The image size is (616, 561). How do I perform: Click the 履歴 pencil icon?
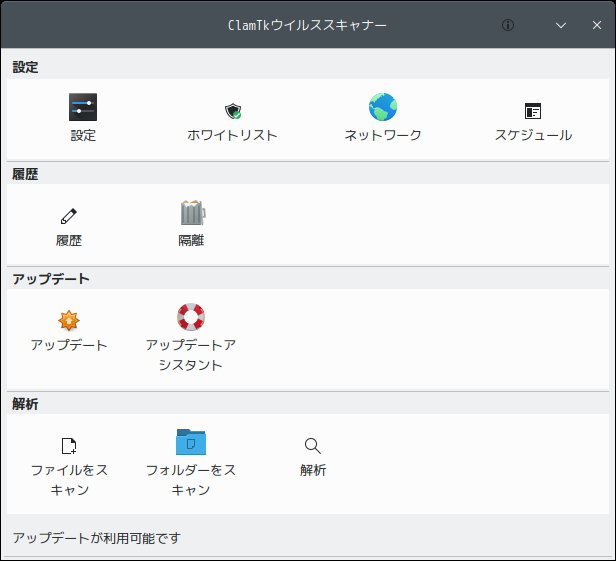pyautogui.click(x=69, y=216)
